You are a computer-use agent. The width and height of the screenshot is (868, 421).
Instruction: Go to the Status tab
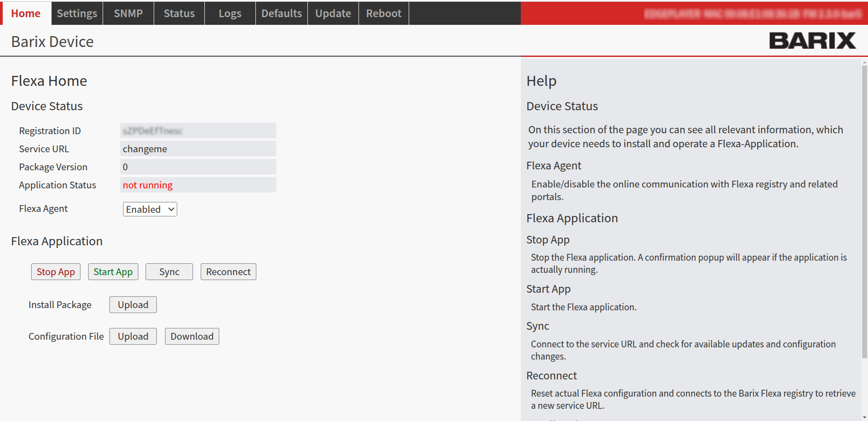(x=179, y=14)
